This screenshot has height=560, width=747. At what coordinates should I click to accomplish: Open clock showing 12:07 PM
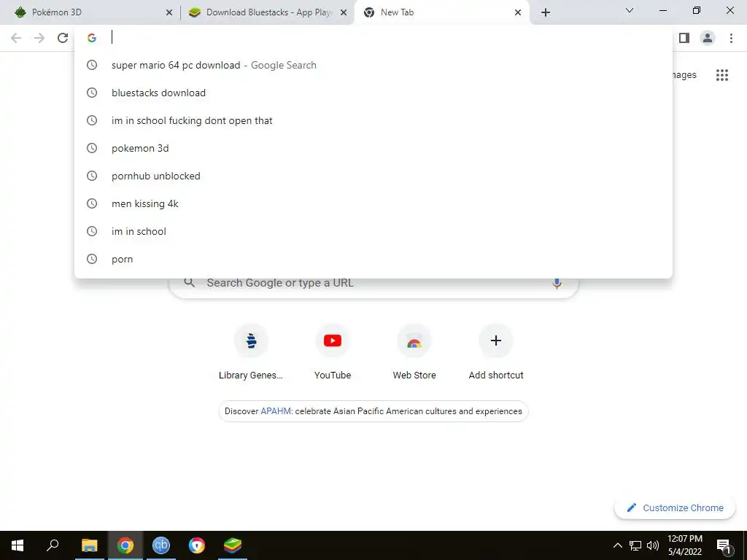pyautogui.click(x=684, y=545)
